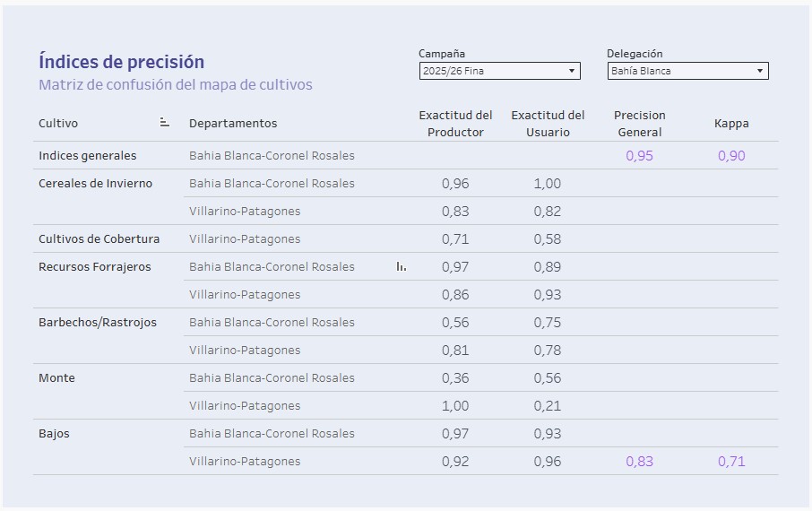The image size is (812, 511).
Task: Select the 0,36 producer accuracy value
Action: [455, 378]
